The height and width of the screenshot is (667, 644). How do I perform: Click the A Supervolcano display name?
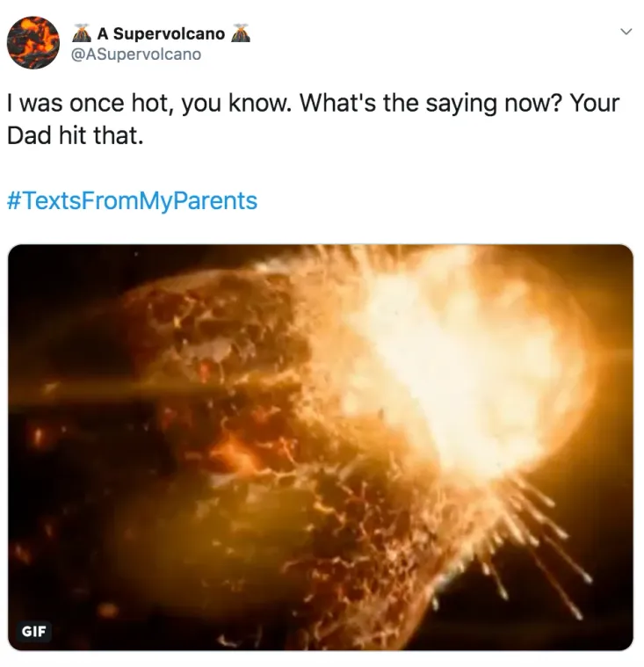pos(161,33)
